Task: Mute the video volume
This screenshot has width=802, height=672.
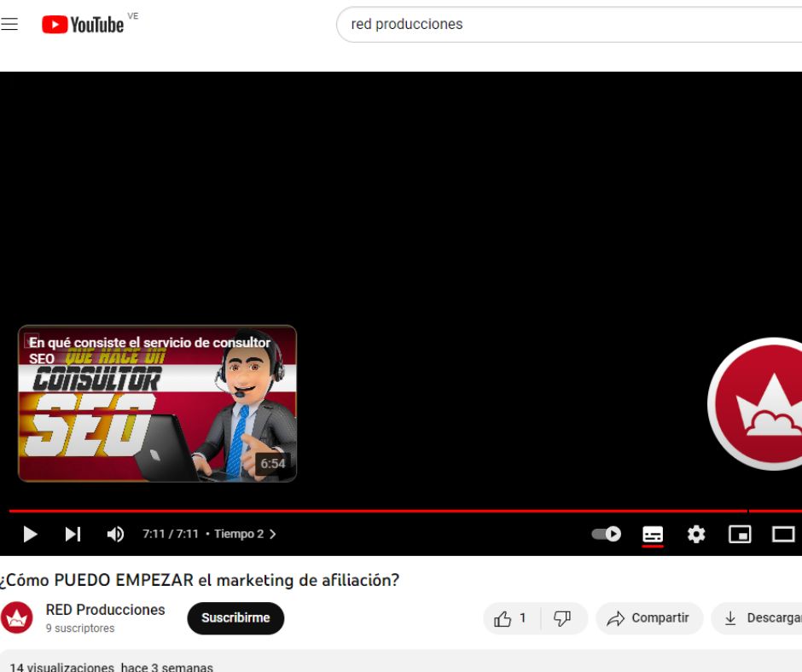Action: click(x=115, y=534)
